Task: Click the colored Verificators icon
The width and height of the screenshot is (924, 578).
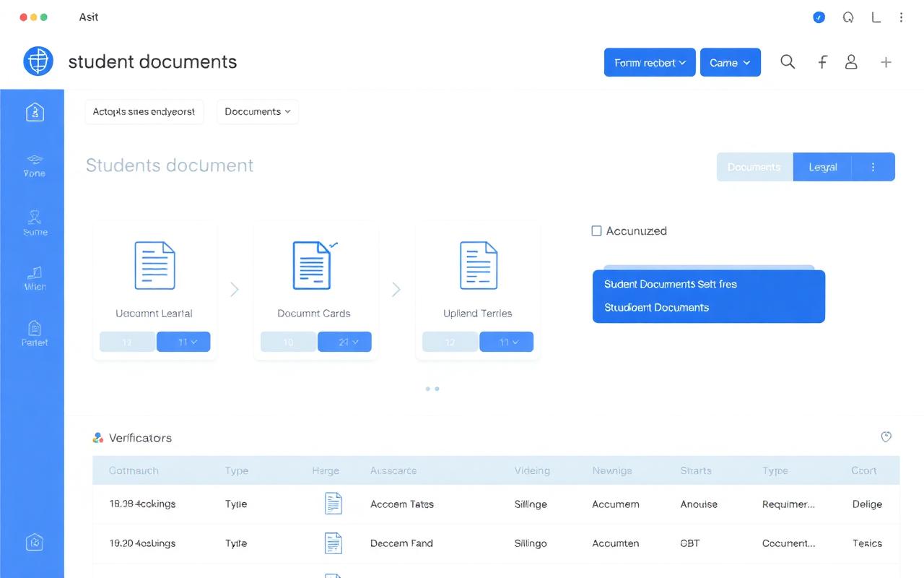Action: pyautogui.click(x=98, y=438)
